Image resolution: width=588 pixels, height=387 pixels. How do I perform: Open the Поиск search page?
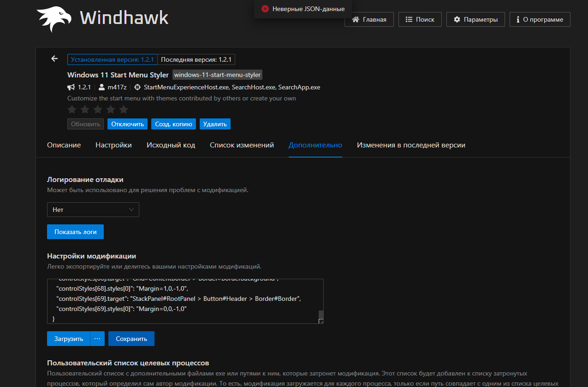420,19
